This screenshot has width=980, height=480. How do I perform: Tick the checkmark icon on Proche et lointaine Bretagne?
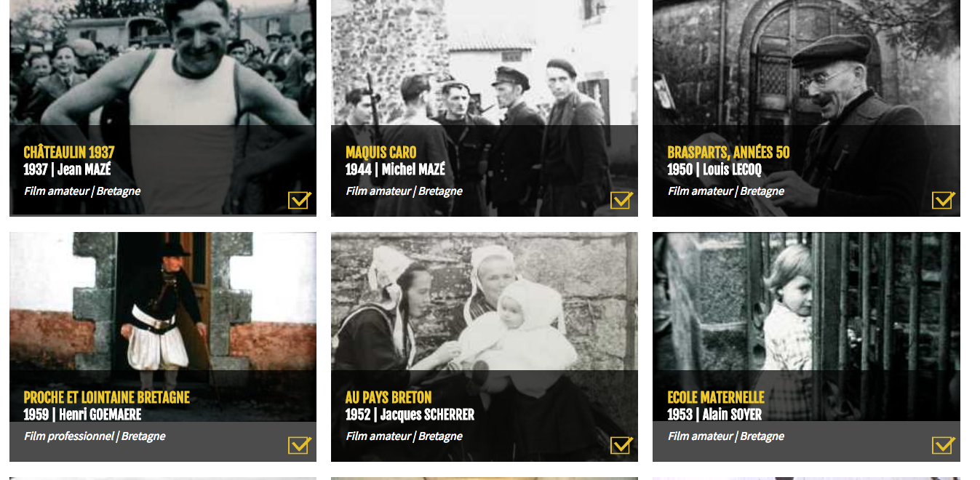[x=300, y=445]
